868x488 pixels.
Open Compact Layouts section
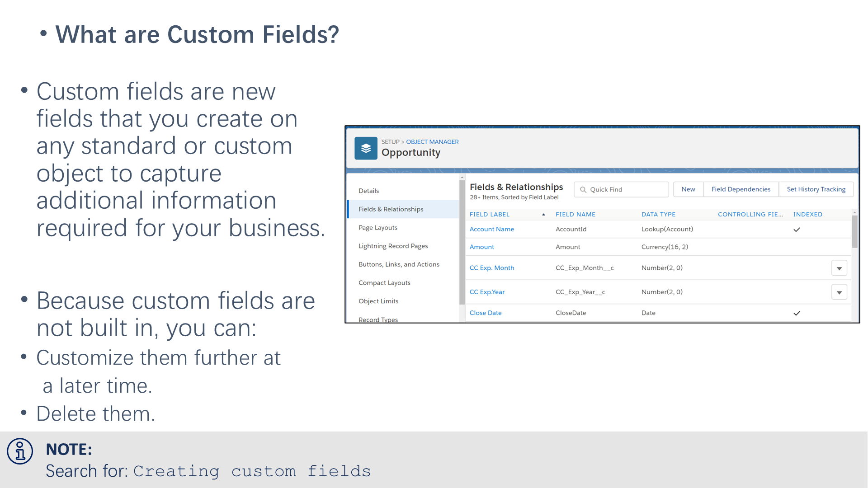click(385, 283)
